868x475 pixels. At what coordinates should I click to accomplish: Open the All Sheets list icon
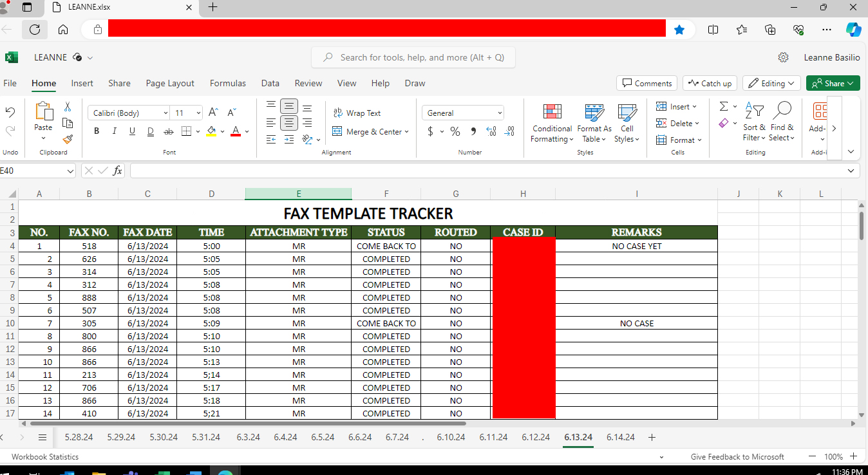click(x=42, y=437)
